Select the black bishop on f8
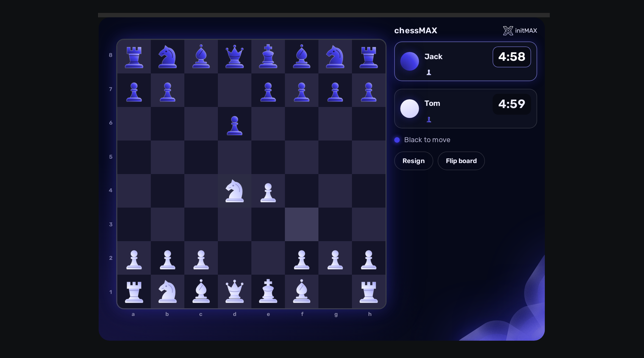The width and height of the screenshot is (644, 358). coord(302,56)
